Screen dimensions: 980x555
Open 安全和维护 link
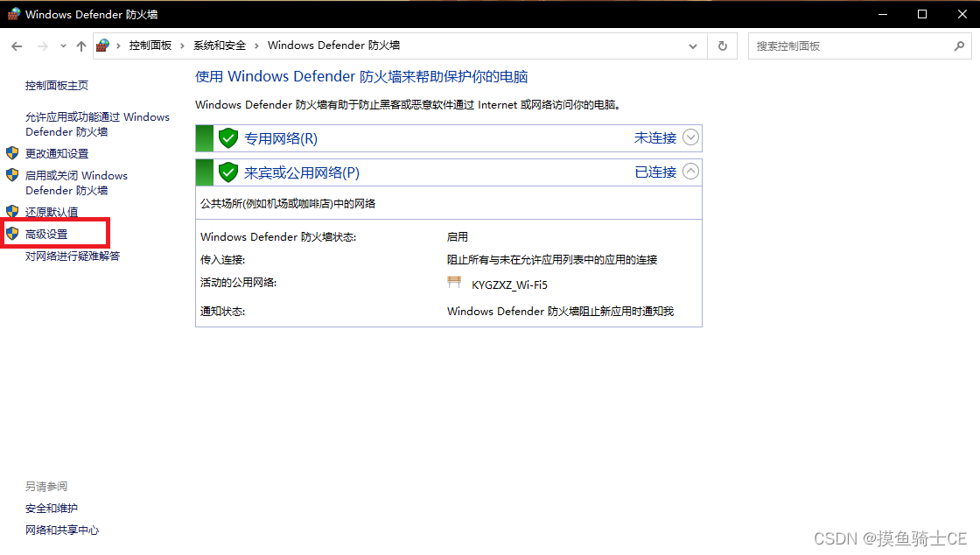coord(52,508)
